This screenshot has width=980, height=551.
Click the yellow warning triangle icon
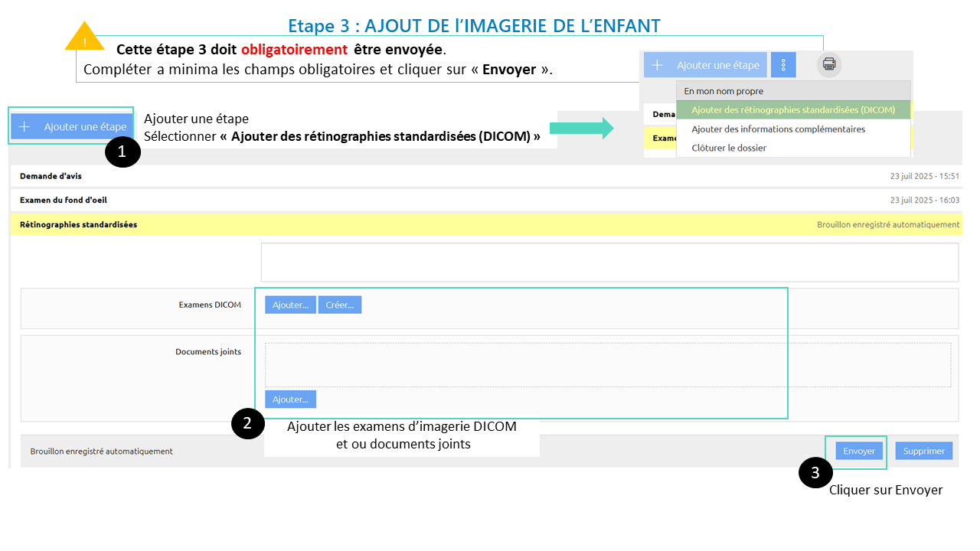click(x=85, y=38)
